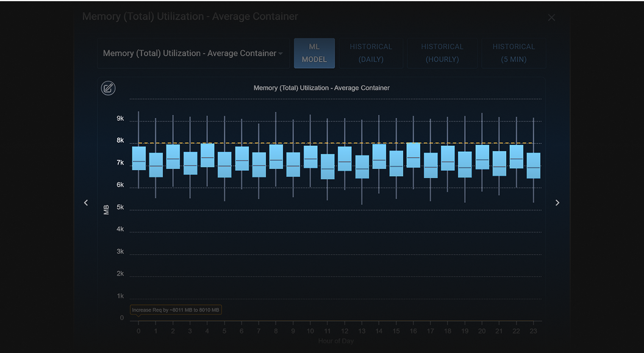Screen dimensions: 644x353
Task: Switch to the Historical (Daily) tab
Action: coord(371,53)
